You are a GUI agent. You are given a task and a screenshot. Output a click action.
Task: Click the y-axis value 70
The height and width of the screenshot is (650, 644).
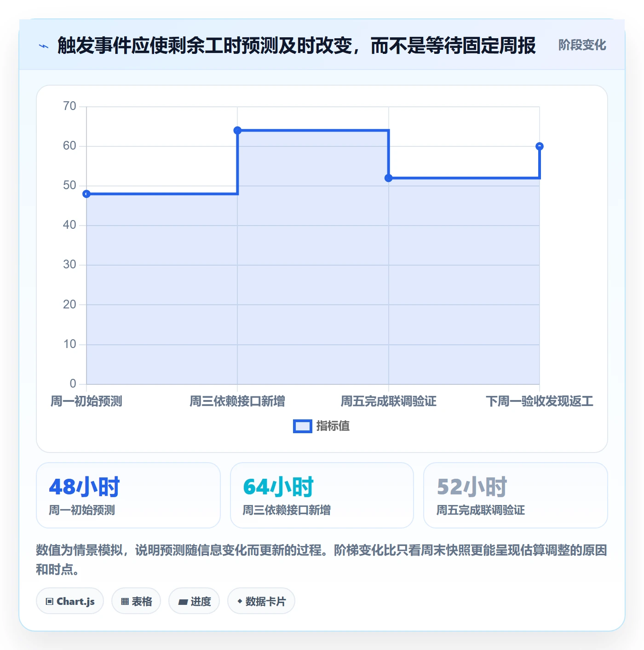69,106
